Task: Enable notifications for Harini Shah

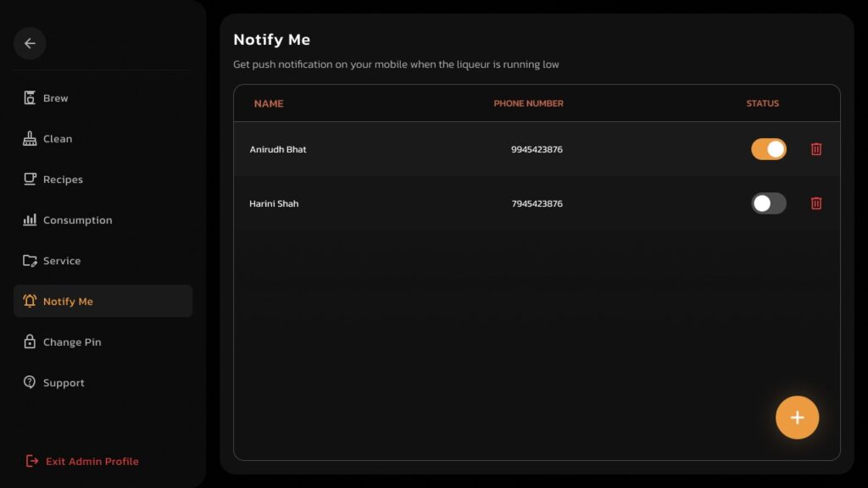Action: point(768,203)
